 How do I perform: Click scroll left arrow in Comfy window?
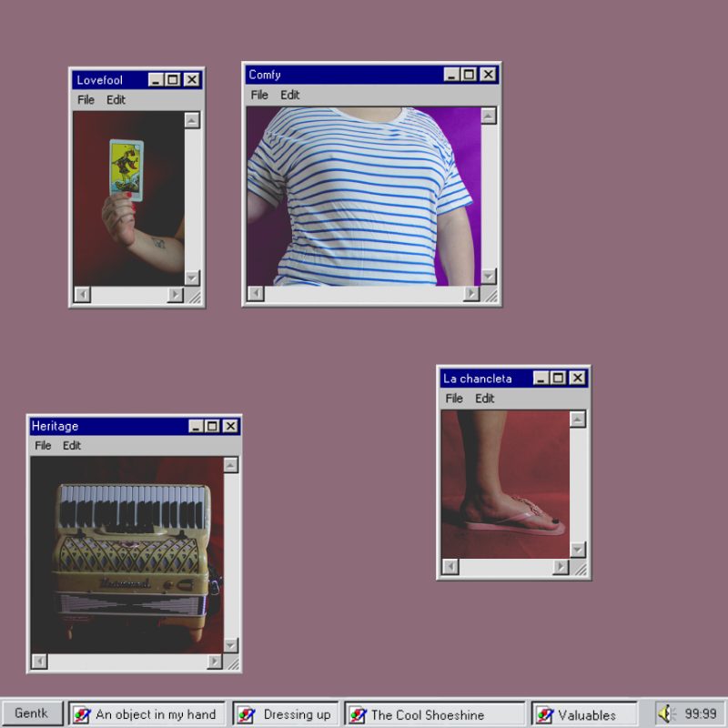pos(256,293)
